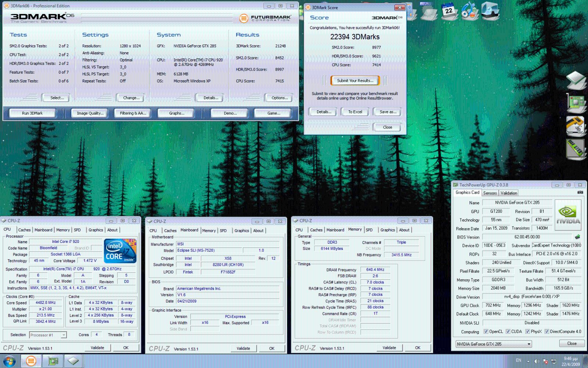Click OK in the Mainboard CPU-Z window

[272, 348]
